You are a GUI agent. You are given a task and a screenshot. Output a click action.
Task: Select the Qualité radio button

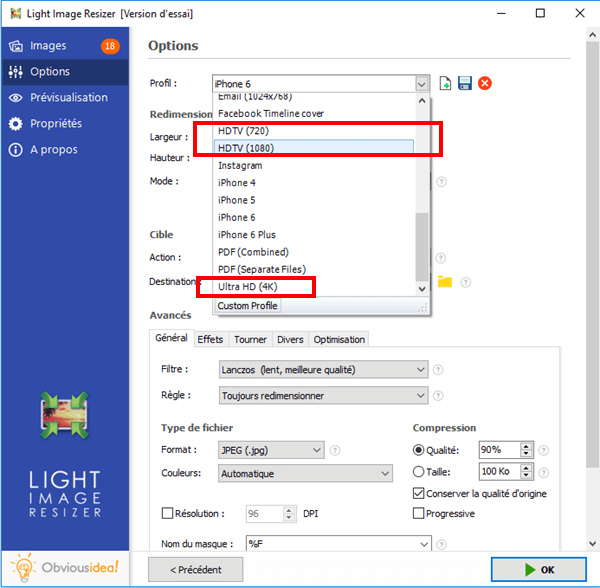tap(419, 450)
